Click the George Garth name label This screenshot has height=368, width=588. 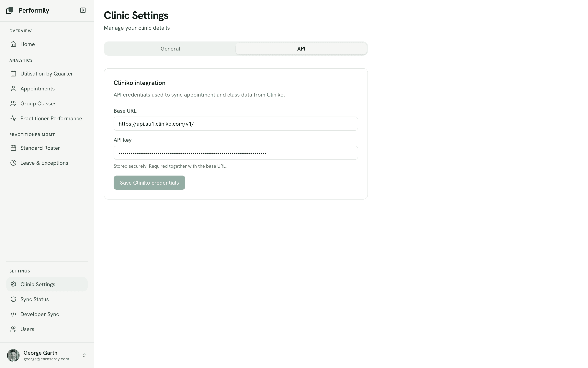point(40,353)
